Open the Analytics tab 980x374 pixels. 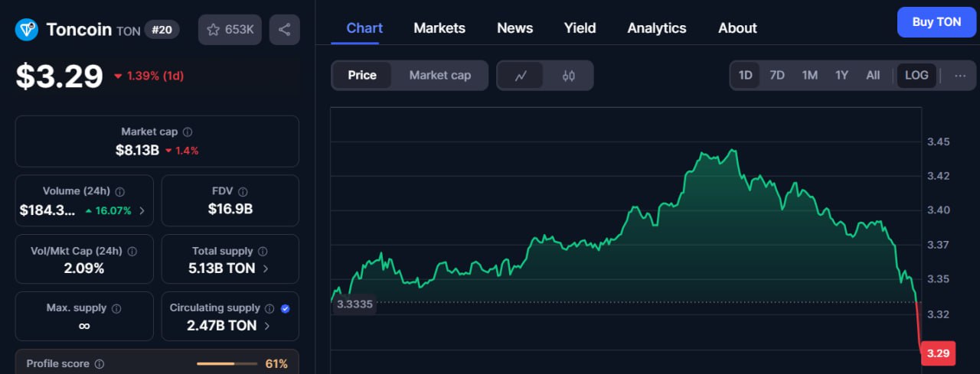(657, 28)
